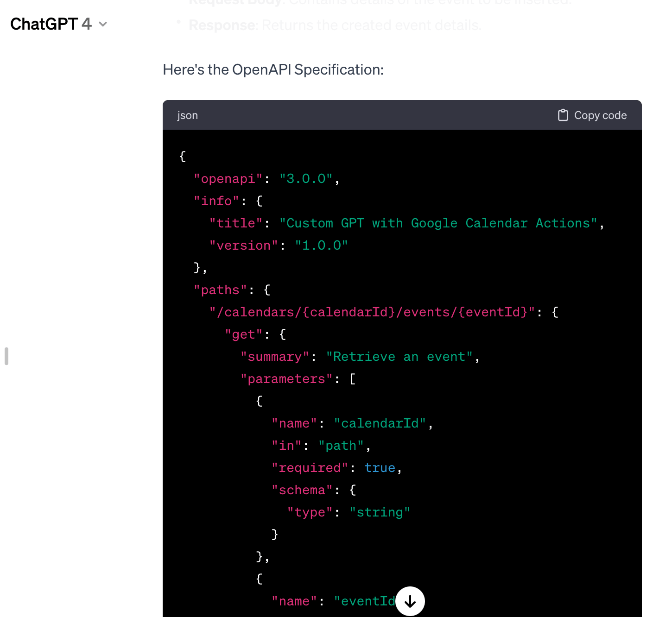Image resolution: width=672 pixels, height=617 pixels.
Task: Click the "calendarId" name value
Action: point(380,423)
